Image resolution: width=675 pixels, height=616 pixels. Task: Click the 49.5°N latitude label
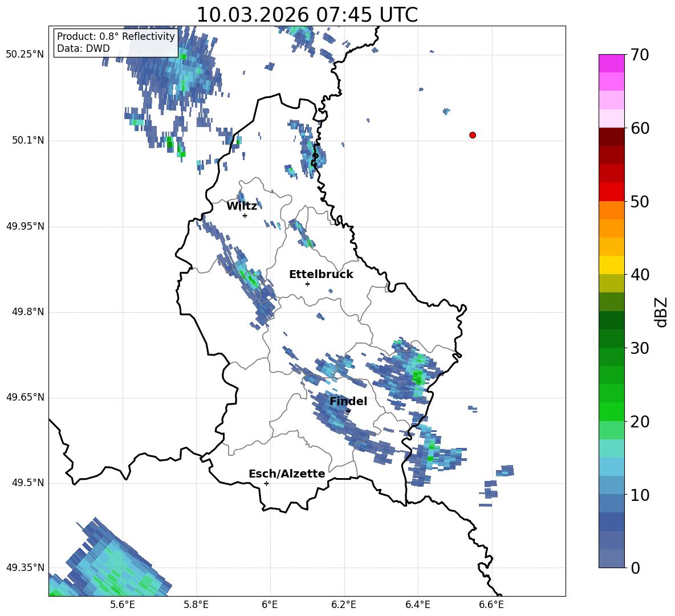click(x=28, y=483)
